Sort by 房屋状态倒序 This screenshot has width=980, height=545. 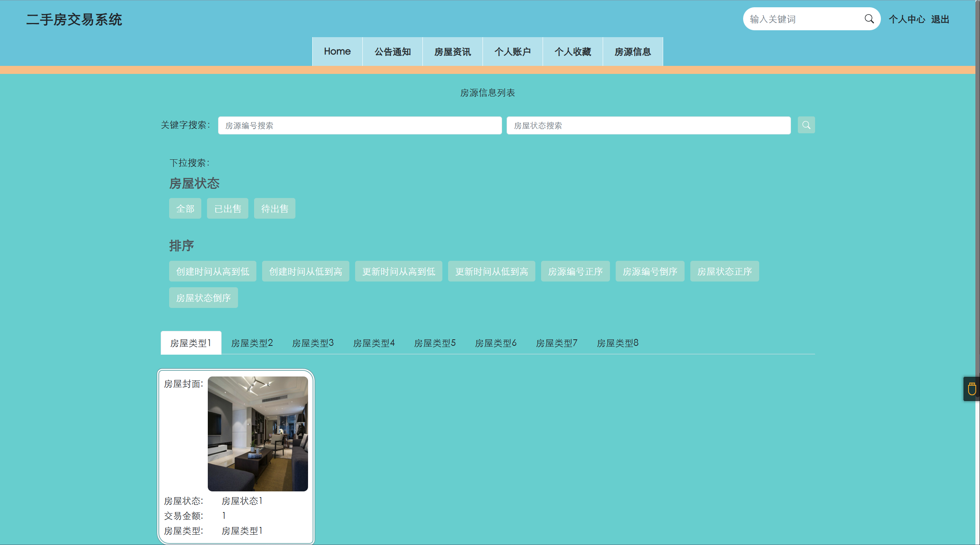pyautogui.click(x=203, y=298)
